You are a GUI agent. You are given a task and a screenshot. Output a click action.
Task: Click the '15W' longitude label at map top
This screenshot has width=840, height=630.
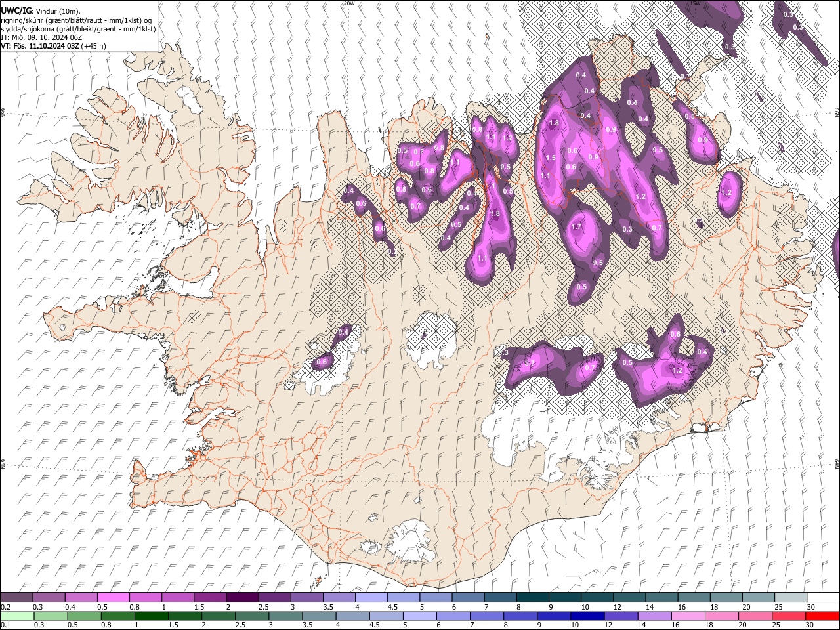click(695, 3)
